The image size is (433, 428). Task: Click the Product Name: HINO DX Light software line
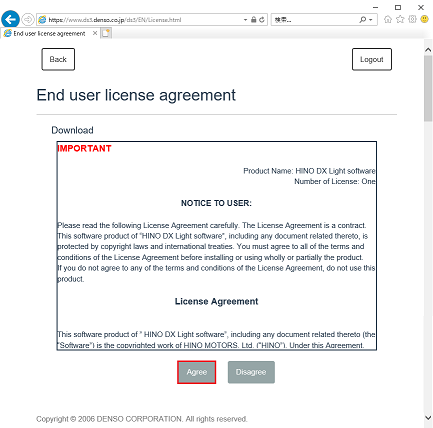[309, 171]
